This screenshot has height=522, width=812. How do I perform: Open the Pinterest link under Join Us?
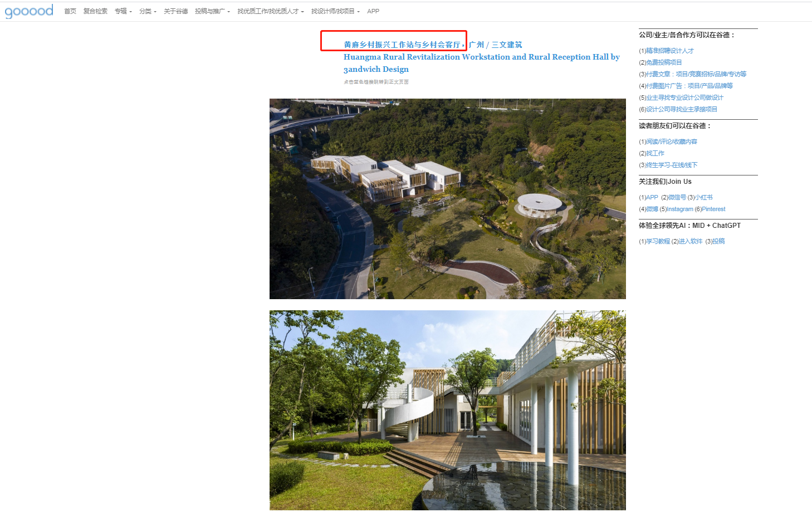coord(713,209)
